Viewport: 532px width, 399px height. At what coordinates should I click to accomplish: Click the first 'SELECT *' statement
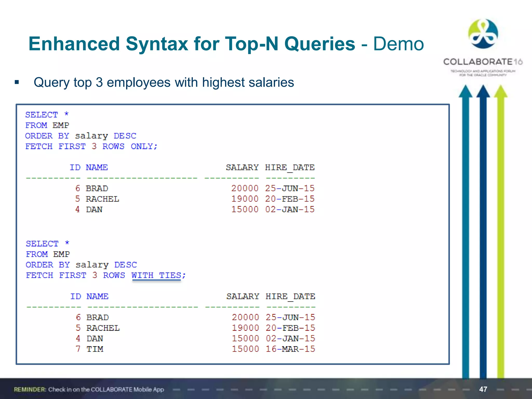[47, 115]
